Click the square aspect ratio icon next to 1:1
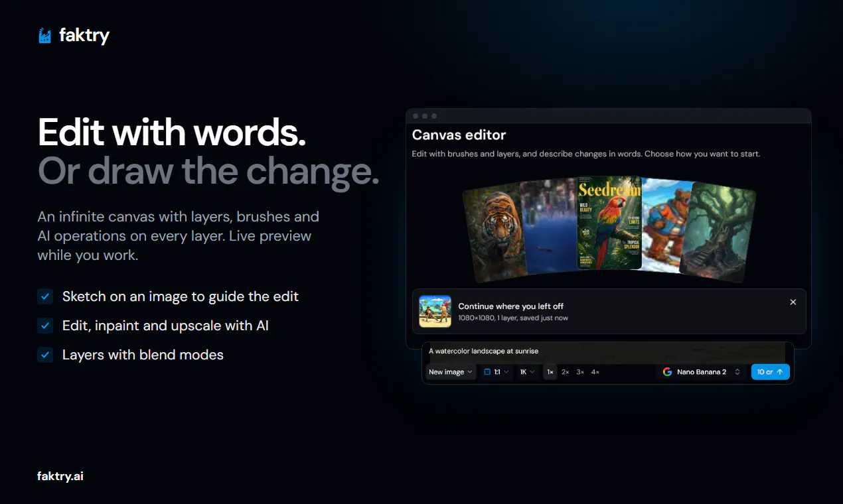The image size is (843, 504). point(487,372)
